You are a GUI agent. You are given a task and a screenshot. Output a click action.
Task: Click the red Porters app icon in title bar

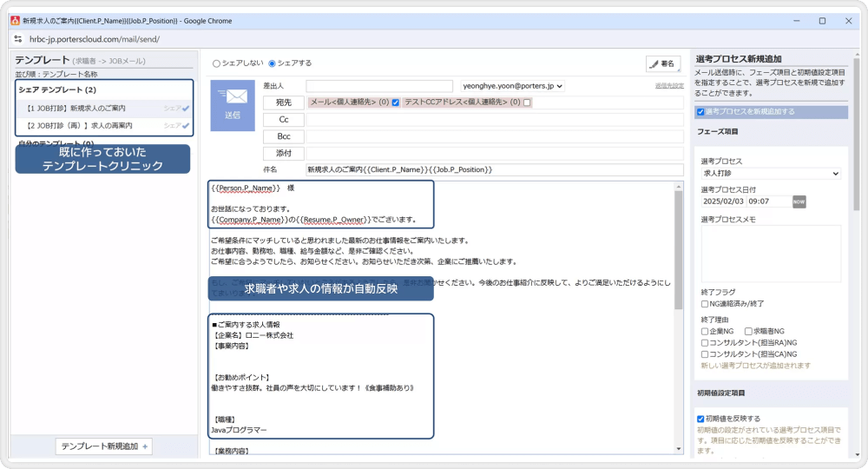click(14, 20)
